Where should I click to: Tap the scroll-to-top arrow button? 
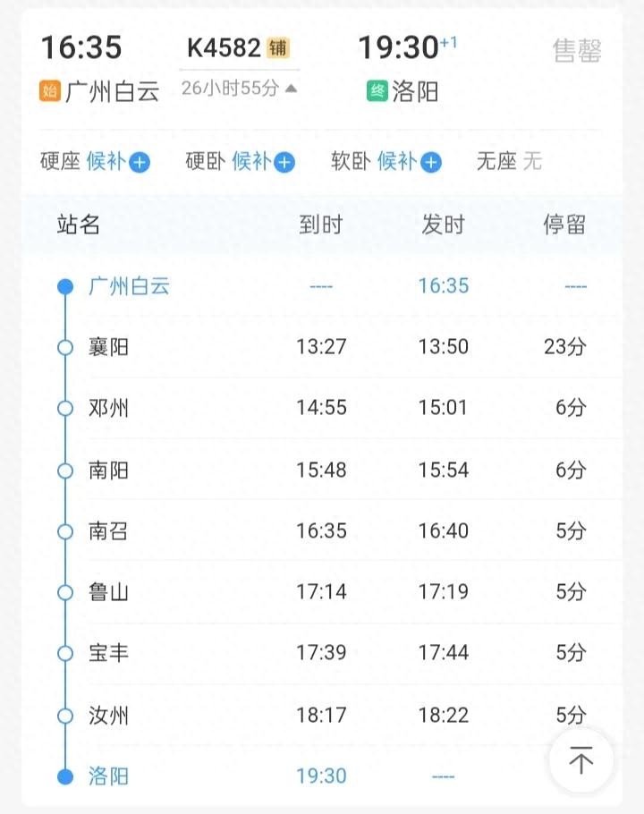click(x=581, y=761)
